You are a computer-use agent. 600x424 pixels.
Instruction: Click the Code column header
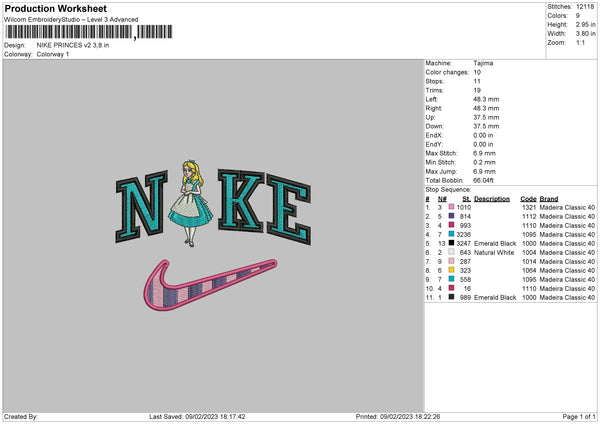pos(528,199)
